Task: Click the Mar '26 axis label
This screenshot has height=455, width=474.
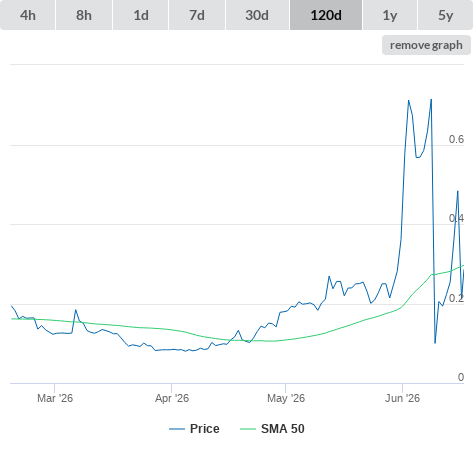Action: point(55,398)
